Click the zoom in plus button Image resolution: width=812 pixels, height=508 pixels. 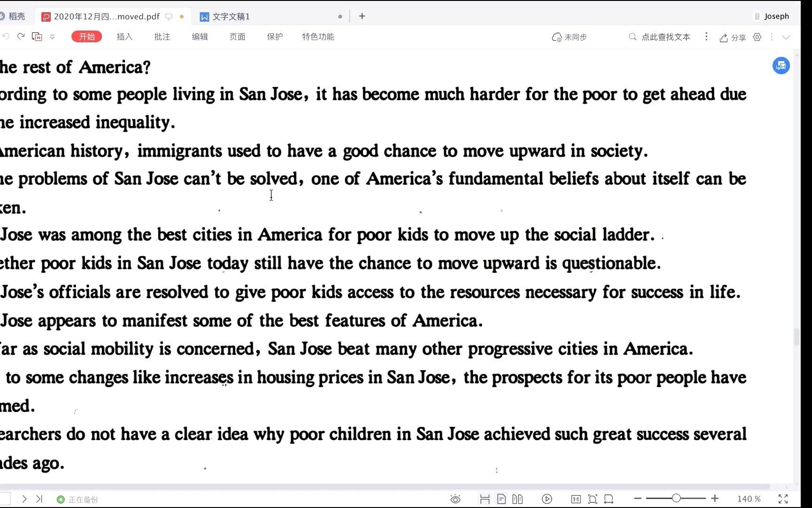pos(715,499)
